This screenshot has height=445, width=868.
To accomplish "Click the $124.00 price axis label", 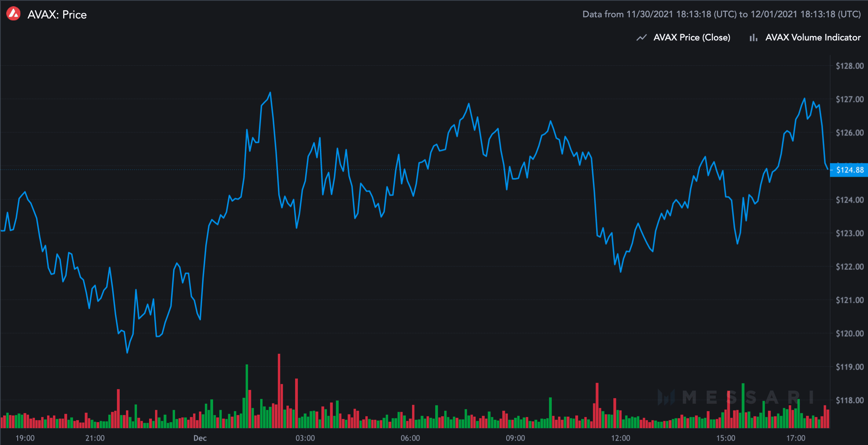I will tap(850, 200).
